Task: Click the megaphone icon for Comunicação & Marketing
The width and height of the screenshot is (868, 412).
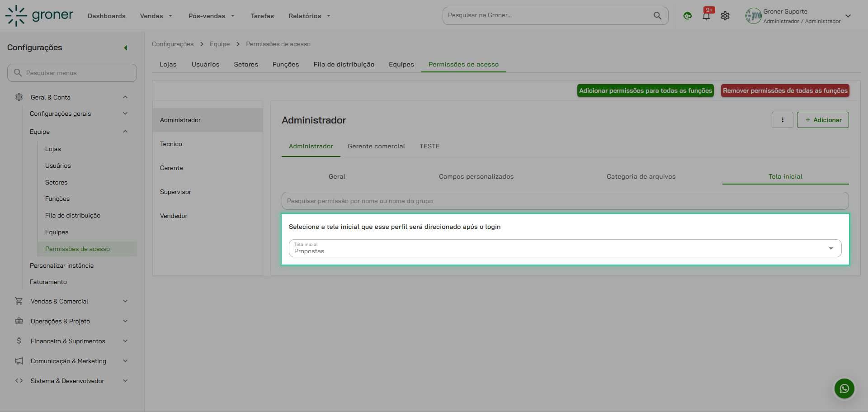Action: coord(19,360)
